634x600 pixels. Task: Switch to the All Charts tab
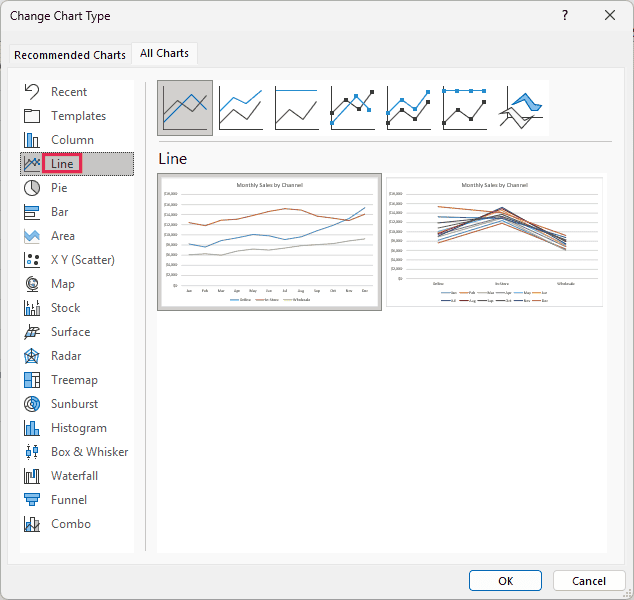[164, 53]
